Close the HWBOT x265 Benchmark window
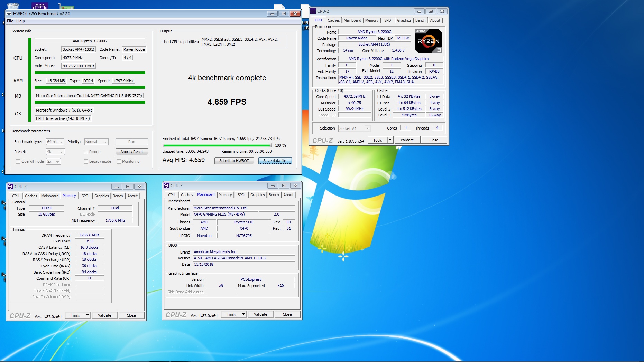 click(295, 14)
